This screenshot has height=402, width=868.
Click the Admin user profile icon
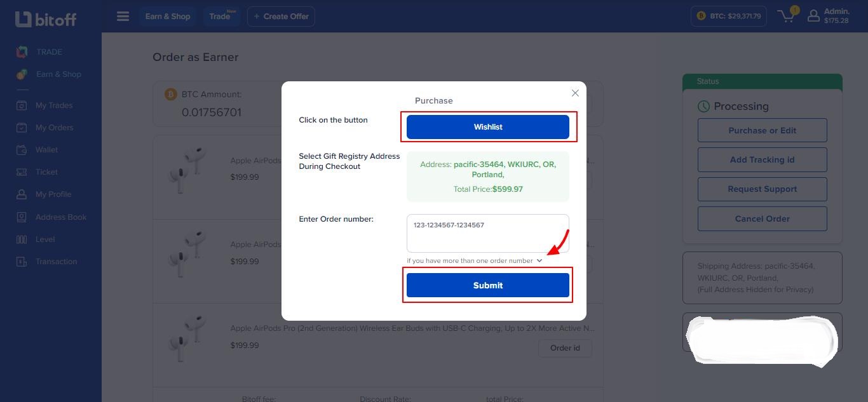[x=813, y=17]
